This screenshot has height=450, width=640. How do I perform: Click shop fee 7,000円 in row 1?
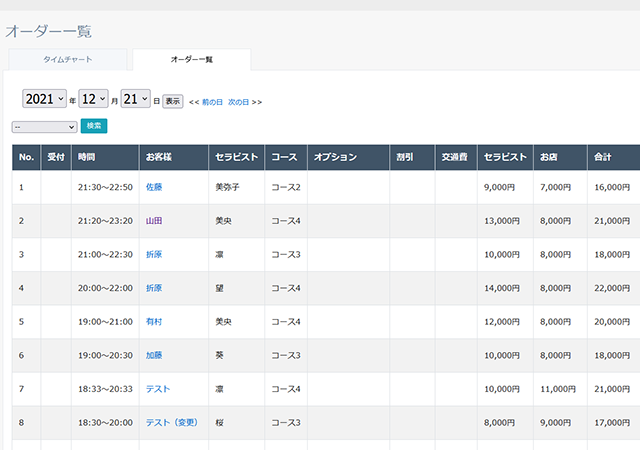(x=556, y=187)
